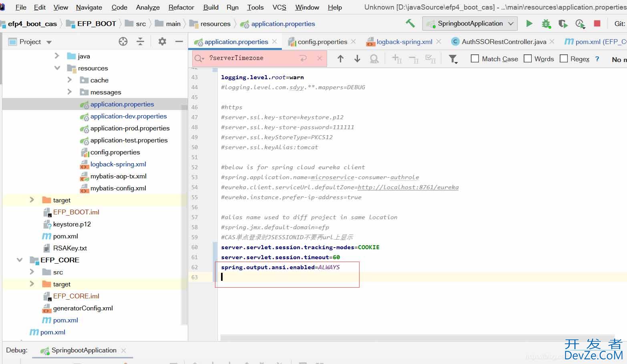Expand EFP_BOOT target folder
The width and height of the screenshot is (627, 364).
(x=32, y=200)
